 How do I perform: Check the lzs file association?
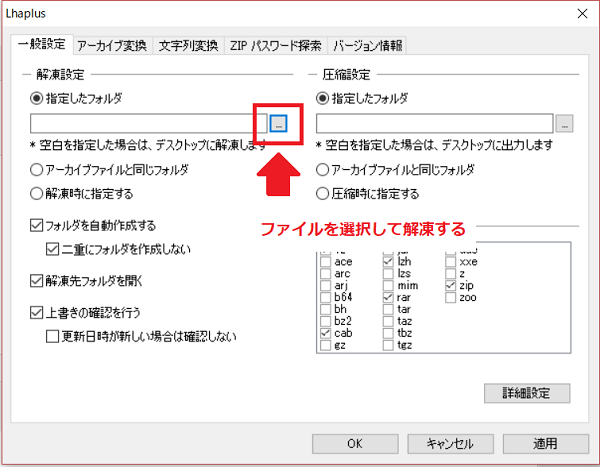(x=388, y=274)
